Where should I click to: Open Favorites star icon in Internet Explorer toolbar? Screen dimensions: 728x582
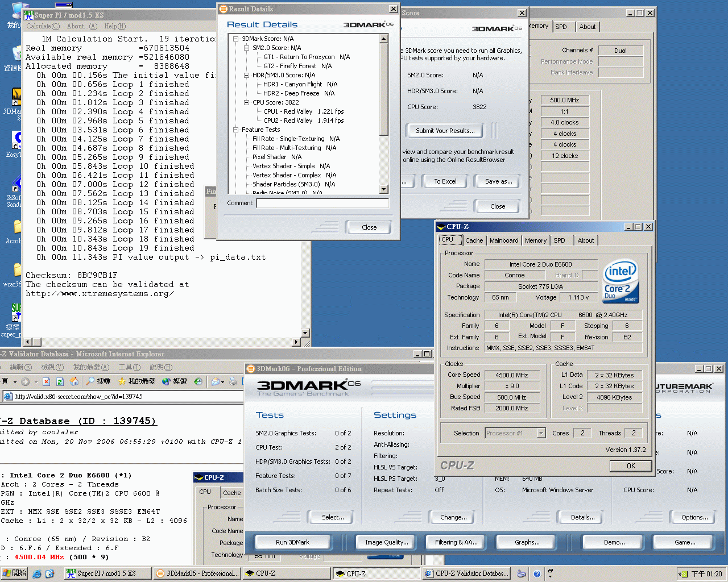click(122, 381)
